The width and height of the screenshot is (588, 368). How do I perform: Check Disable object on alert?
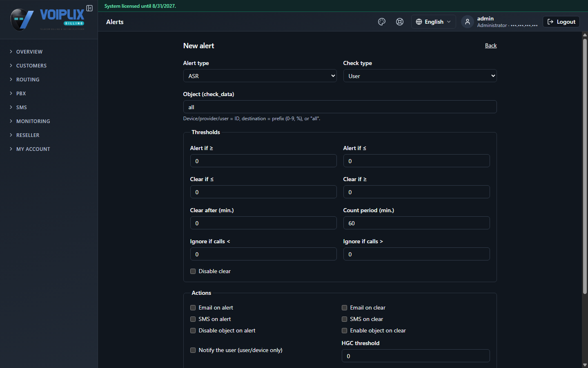(x=193, y=331)
